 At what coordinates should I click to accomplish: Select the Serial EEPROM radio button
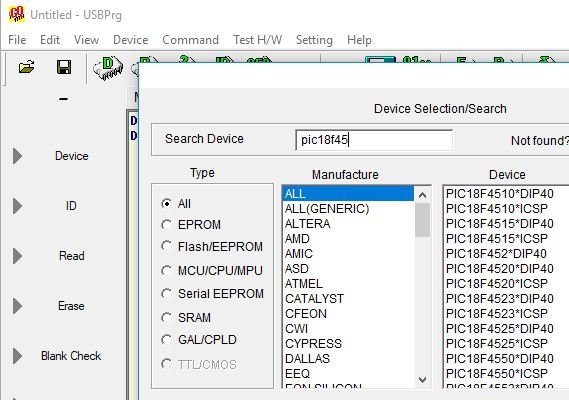click(x=167, y=293)
